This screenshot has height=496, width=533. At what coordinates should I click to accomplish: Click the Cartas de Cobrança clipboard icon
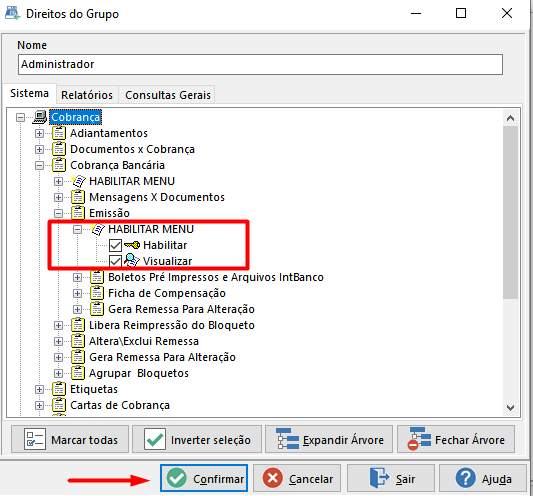point(59,405)
